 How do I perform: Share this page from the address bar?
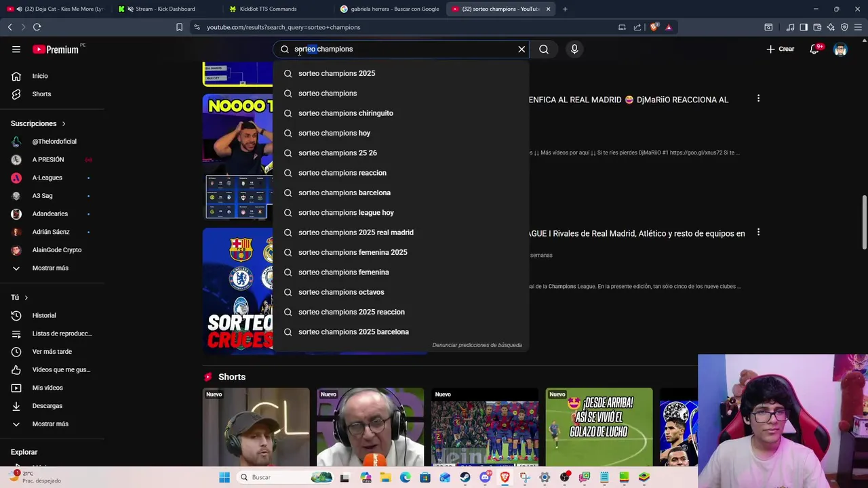(637, 27)
